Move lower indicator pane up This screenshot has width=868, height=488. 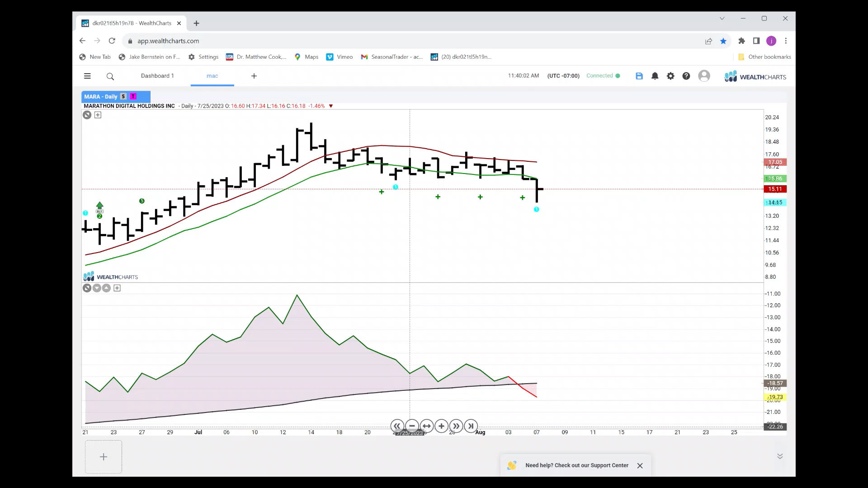106,288
